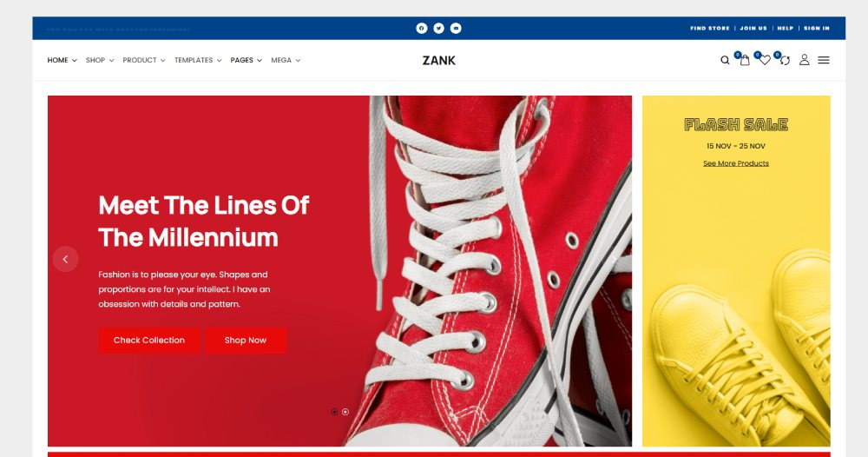Screen dimensions: 868x457
Task: Open the Facebook social icon
Action: coord(422,29)
